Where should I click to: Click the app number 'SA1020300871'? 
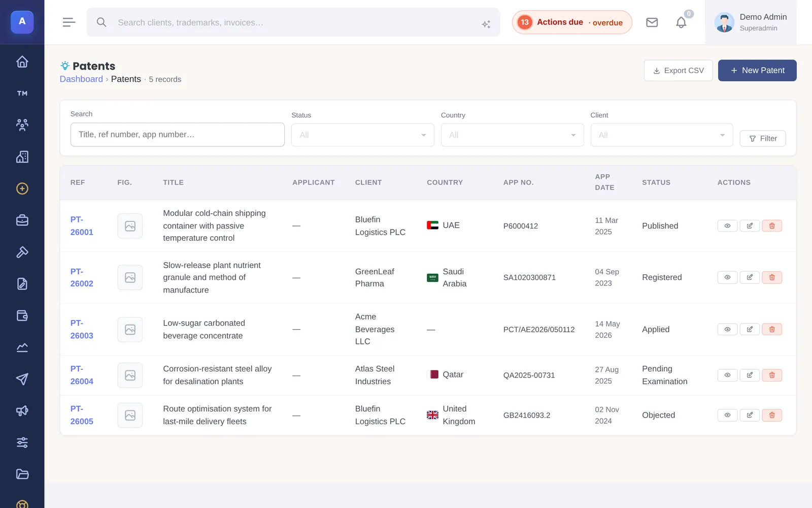pyautogui.click(x=529, y=277)
